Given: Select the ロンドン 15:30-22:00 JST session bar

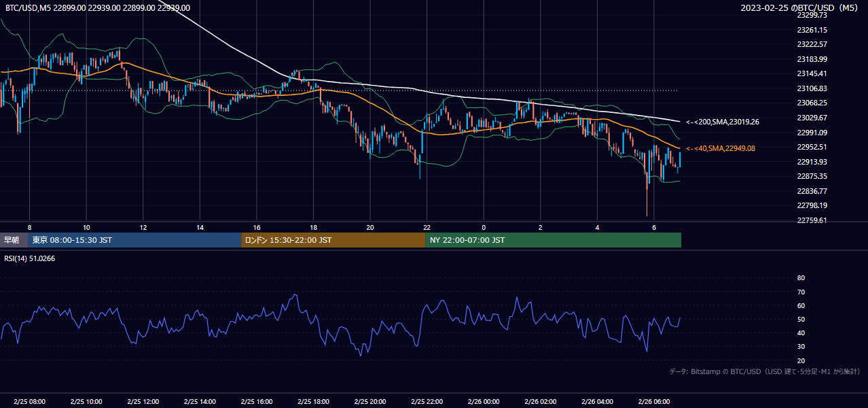Looking at the screenshot, I should coord(333,240).
